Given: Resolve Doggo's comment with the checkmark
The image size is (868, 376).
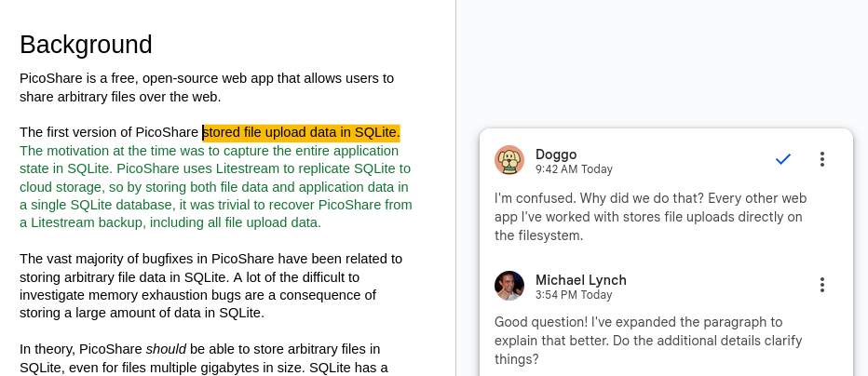Looking at the screenshot, I should click(x=783, y=159).
